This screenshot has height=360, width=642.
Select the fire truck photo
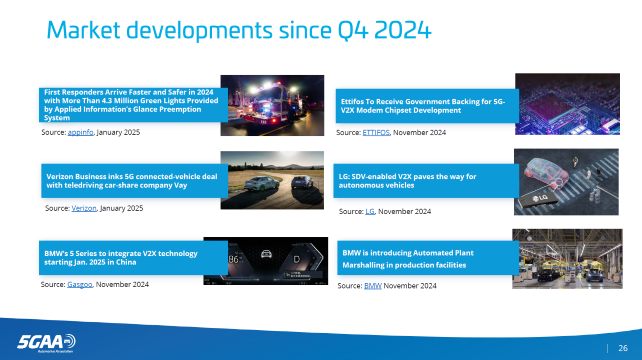272,105
